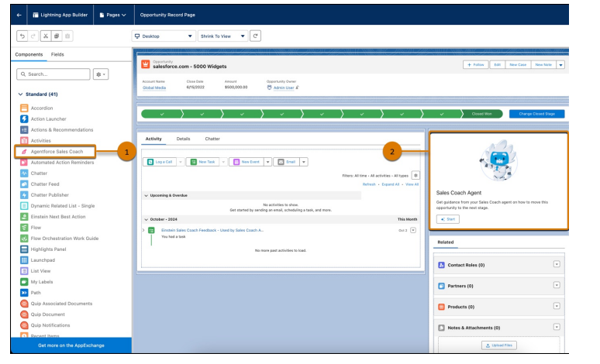This screenshot has width=600, height=364.
Task: Select the Agentforce Sales Coach component
Action: pyautogui.click(x=57, y=152)
